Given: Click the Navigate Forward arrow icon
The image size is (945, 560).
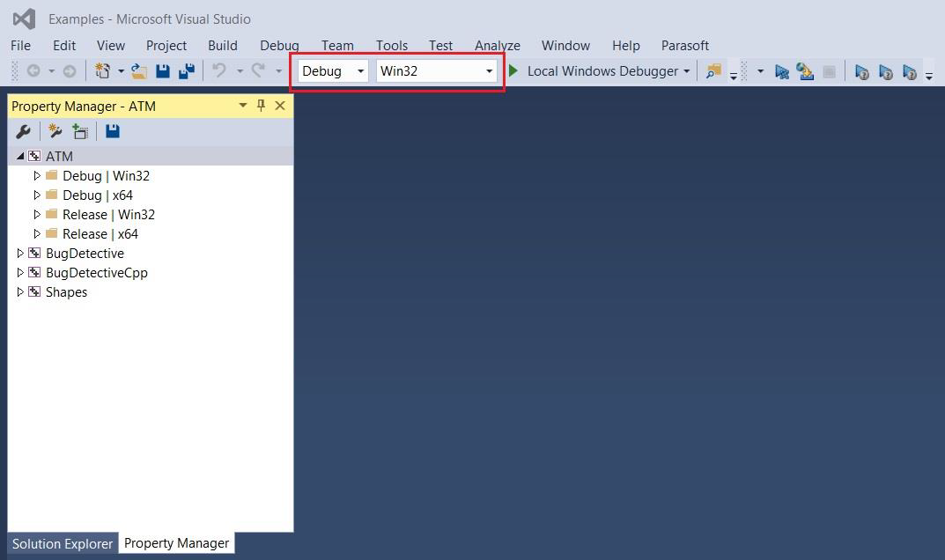Looking at the screenshot, I should (70, 71).
